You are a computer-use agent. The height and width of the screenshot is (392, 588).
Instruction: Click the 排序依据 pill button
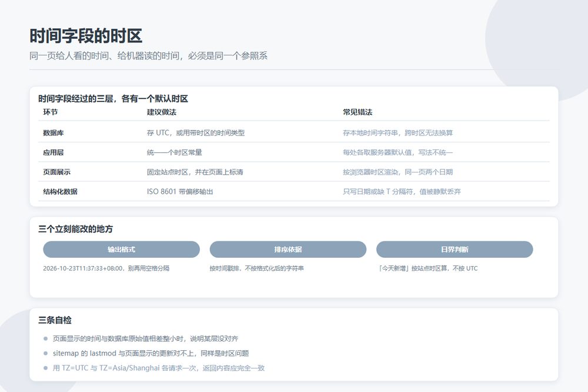pyautogui.click(x=288, y=250)
